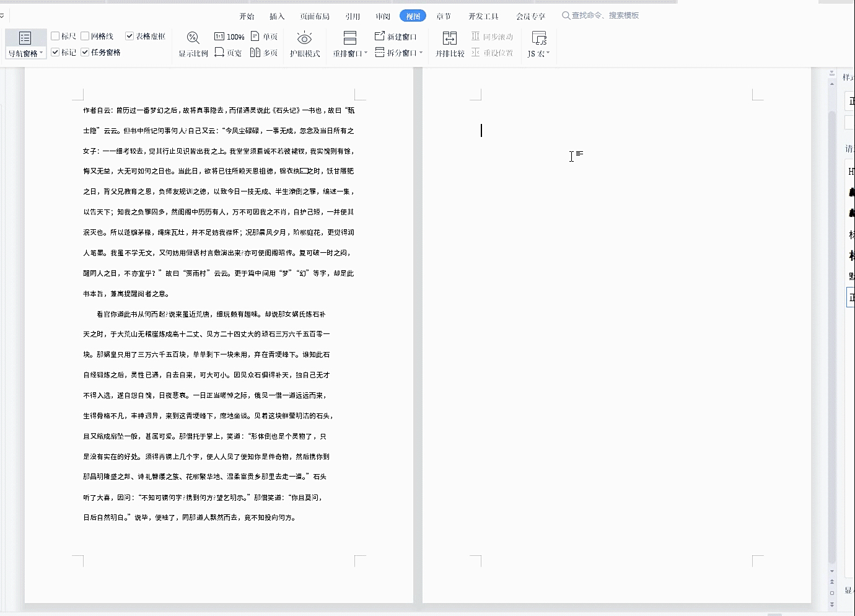Expand the JS 宏 dropdown arrow
Viewport: 855px width, 616px height.
(548, 53)
